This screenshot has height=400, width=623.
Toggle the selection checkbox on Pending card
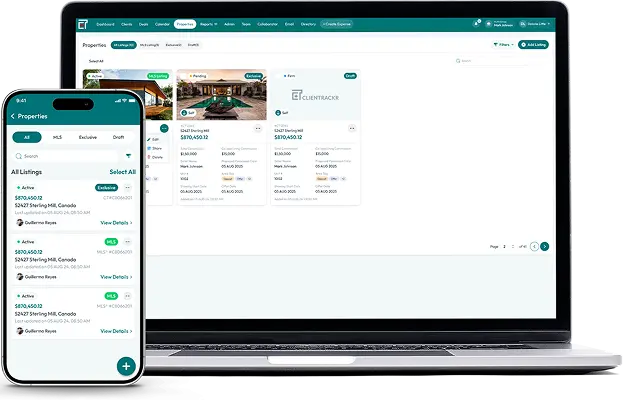183,76
